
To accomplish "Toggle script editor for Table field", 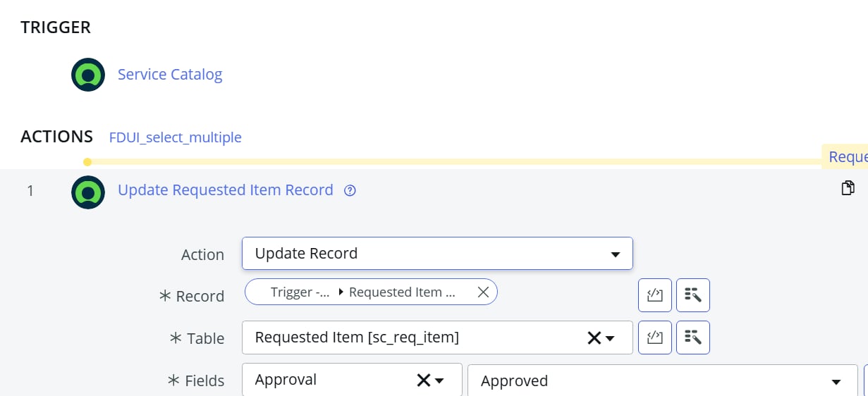I will (x=655, y=338).
